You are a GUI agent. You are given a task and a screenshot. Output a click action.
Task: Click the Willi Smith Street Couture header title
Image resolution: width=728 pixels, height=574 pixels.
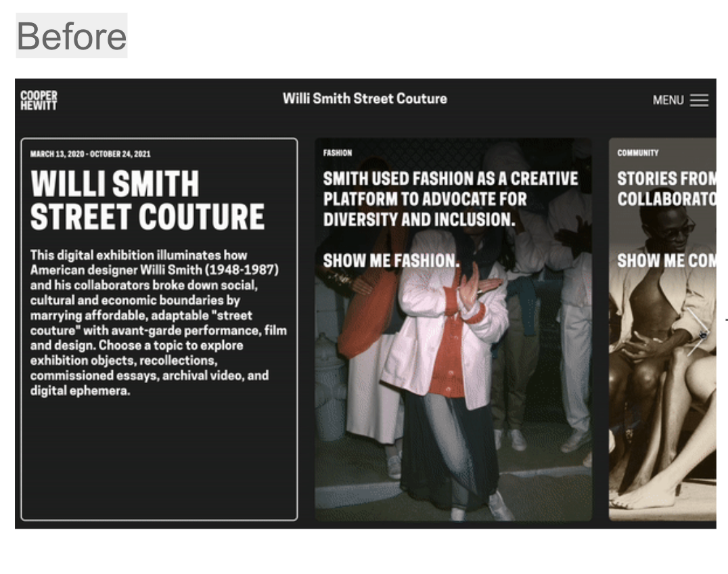(x=365, y=98)
